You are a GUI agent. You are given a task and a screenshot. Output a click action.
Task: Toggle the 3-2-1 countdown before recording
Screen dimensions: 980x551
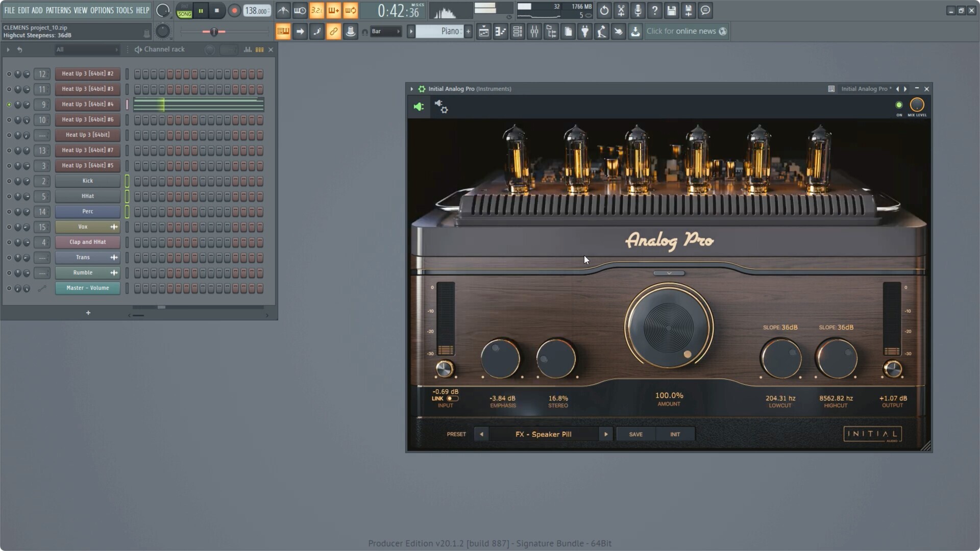(x=316, y=10)
